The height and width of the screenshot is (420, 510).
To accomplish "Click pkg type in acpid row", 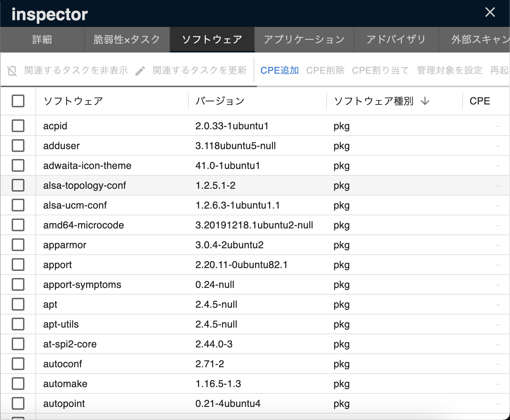I will 342,126.
